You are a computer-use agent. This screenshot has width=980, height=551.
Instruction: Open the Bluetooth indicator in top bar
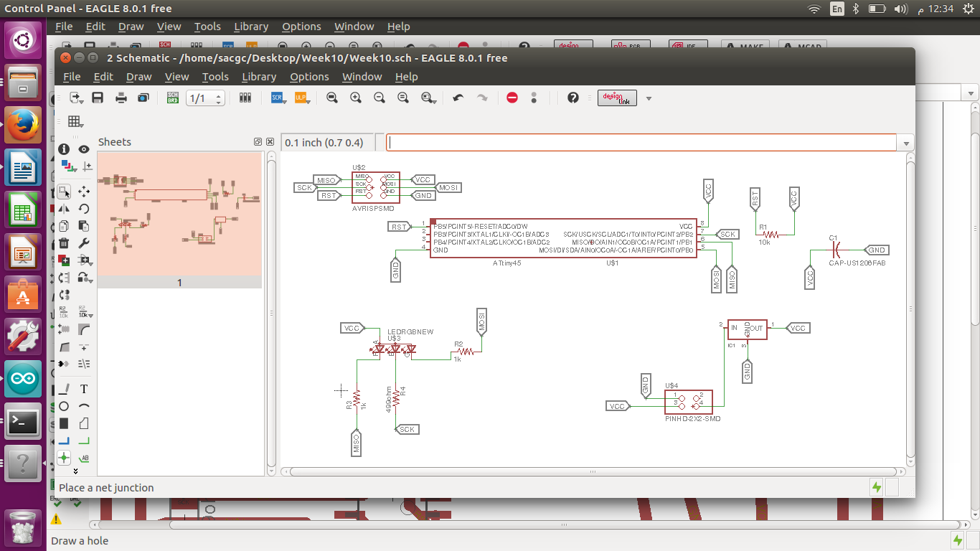pos(855,9)
